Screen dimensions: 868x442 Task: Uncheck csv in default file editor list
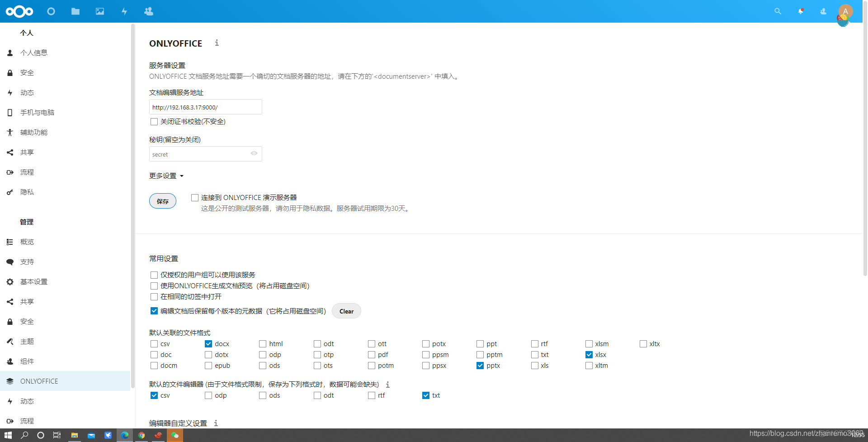(x=154, y=395)
